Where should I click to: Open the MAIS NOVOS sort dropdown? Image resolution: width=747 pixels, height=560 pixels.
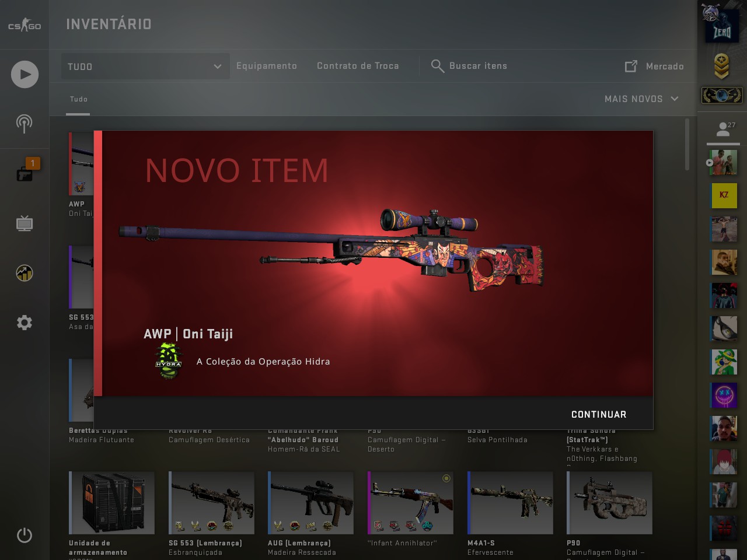point(641,99)
